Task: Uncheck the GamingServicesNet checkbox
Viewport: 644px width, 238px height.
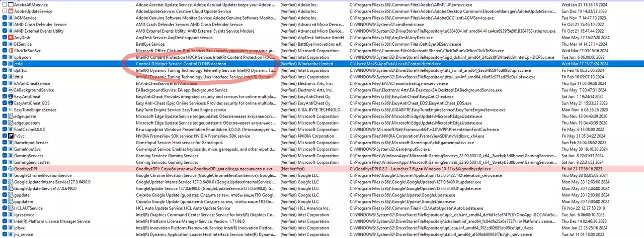Action: tap(5, 162)
